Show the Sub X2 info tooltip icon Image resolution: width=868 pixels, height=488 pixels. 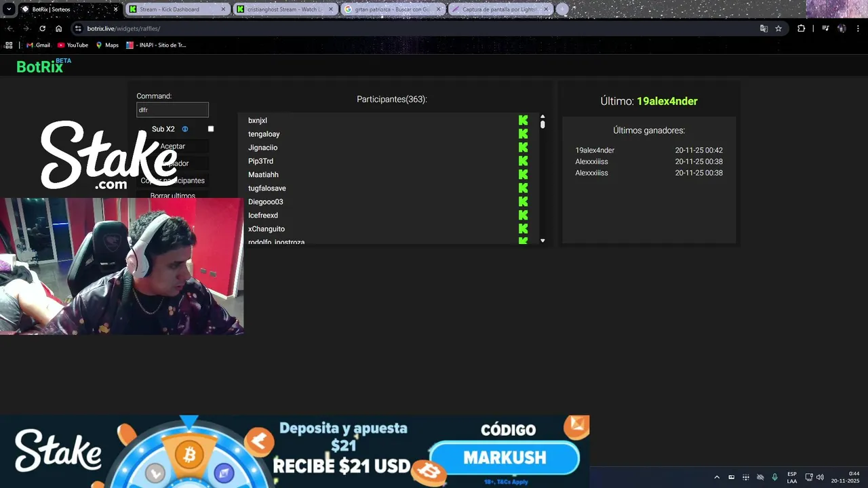(x=185, y=129)
